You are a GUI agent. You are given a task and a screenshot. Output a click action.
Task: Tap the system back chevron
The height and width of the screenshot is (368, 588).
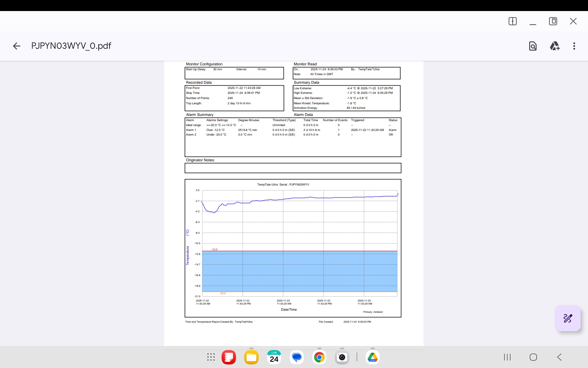559,357
